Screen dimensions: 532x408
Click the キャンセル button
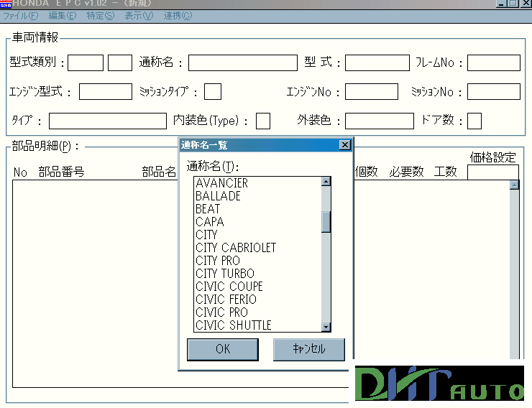(309, 349)
